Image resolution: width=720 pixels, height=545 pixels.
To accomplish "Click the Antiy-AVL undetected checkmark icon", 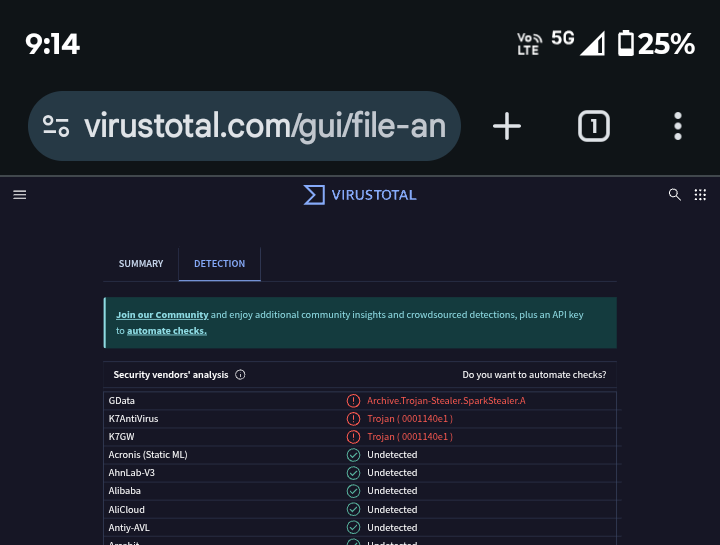I will (x=353, y=528).
